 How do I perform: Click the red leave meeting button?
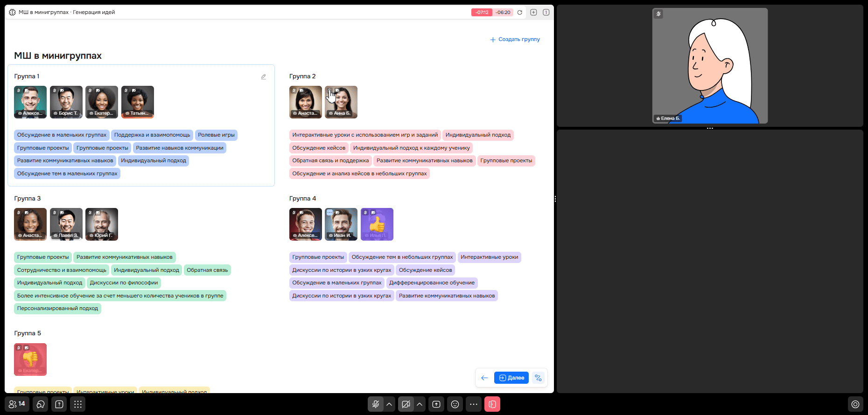pyautogui.click(x=492, y=404)
